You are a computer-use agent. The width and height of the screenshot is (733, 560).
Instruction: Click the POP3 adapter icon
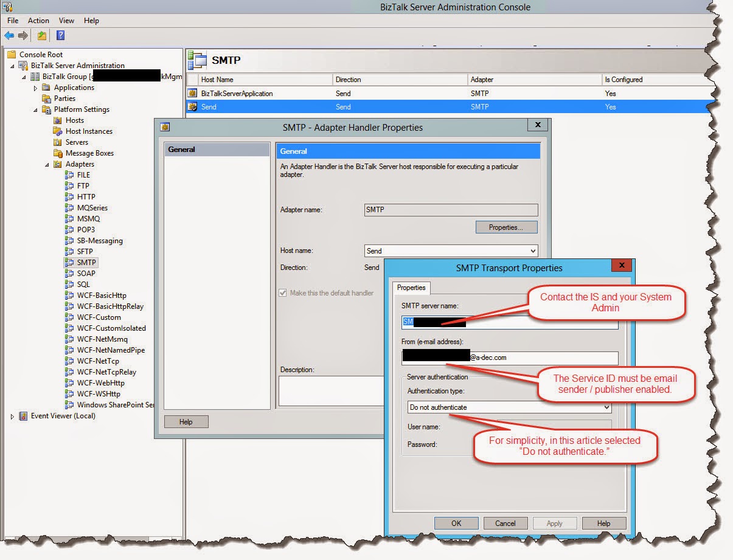[x=69, y=230]
